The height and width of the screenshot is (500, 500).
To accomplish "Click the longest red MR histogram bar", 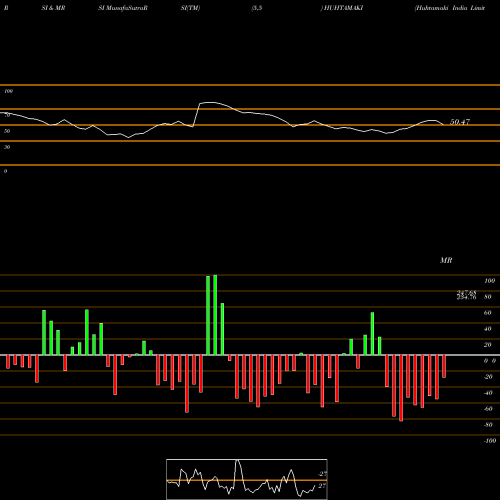I will tap(401, 388).
